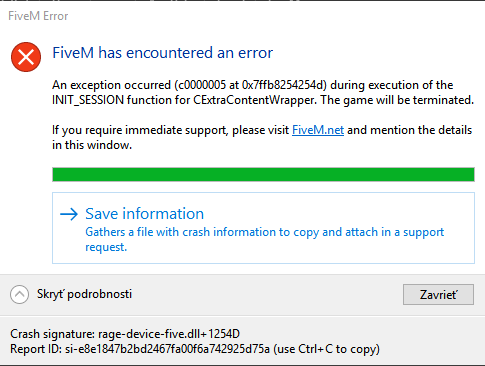Click the blue arrow beside Save information
The width and height of the screenshot is (485, 366).
(x=69, y=214)
